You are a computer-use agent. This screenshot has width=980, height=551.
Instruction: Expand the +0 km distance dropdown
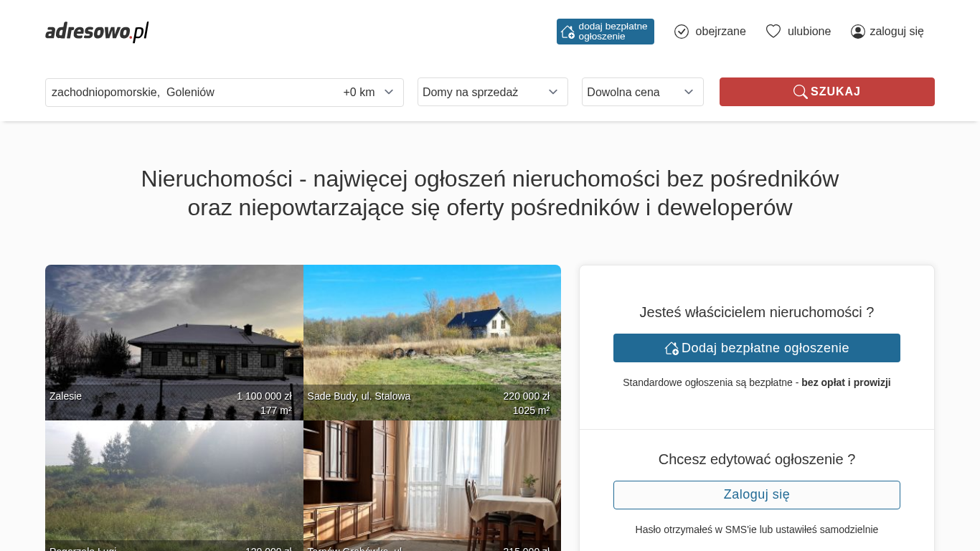(369, 93)
